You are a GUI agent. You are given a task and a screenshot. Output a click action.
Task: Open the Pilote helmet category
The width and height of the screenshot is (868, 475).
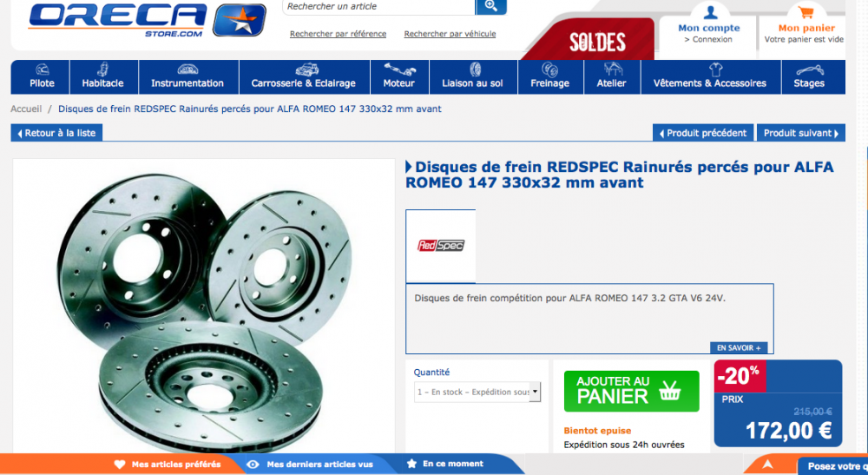[x=42, y=77]
